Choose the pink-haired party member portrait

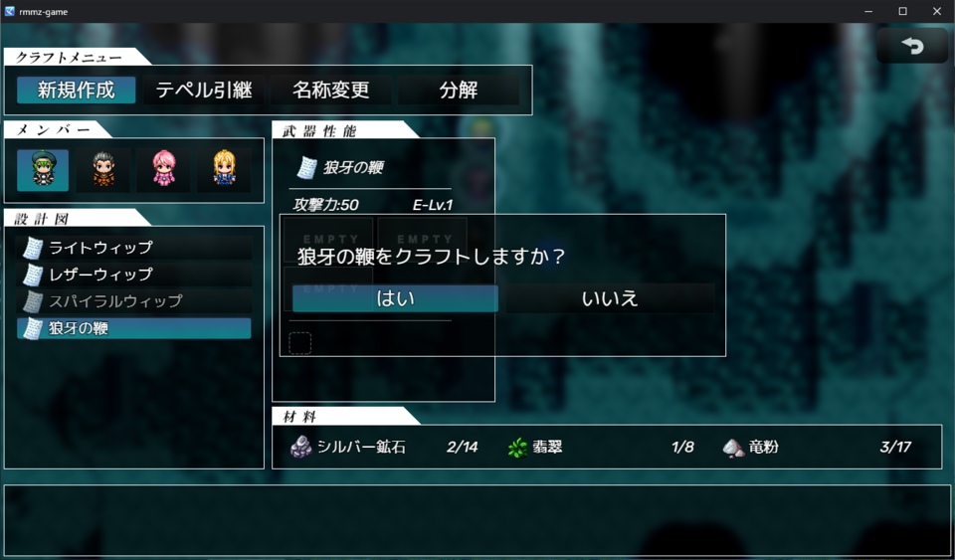[164, 170]
